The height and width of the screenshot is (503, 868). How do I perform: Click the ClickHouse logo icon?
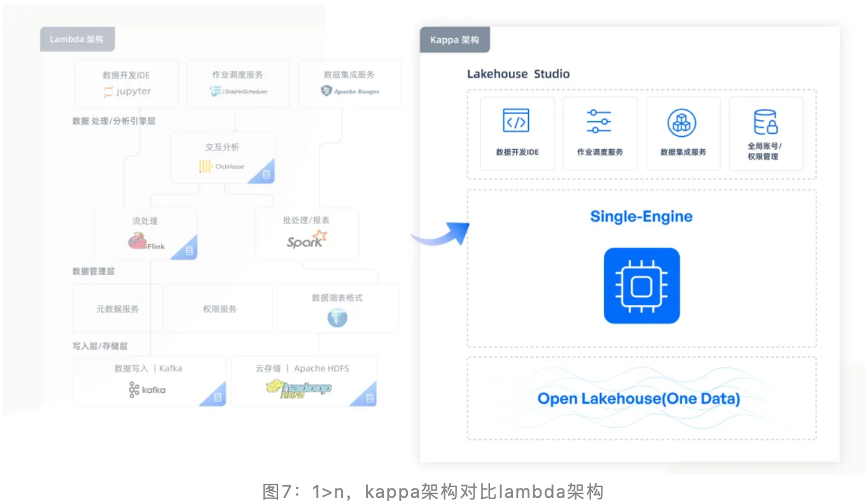coord(205,167)
